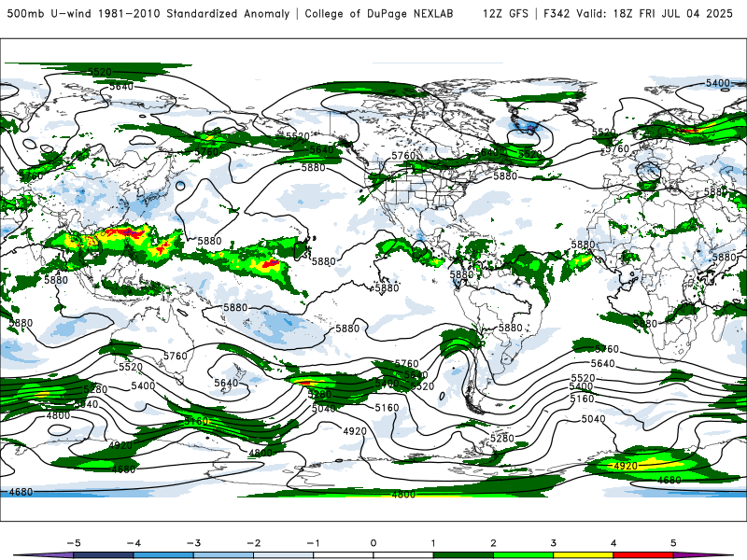
Task: Click the '-4' colorbar label
Action: 134,543
